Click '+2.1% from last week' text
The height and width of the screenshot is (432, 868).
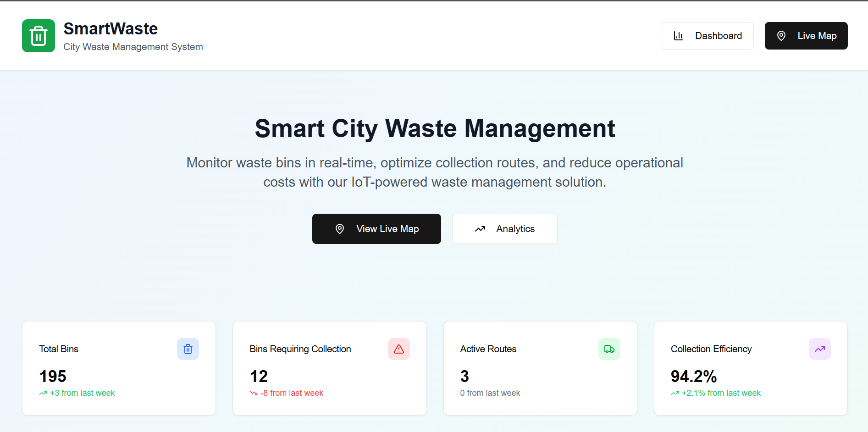[x=721, y=393]
